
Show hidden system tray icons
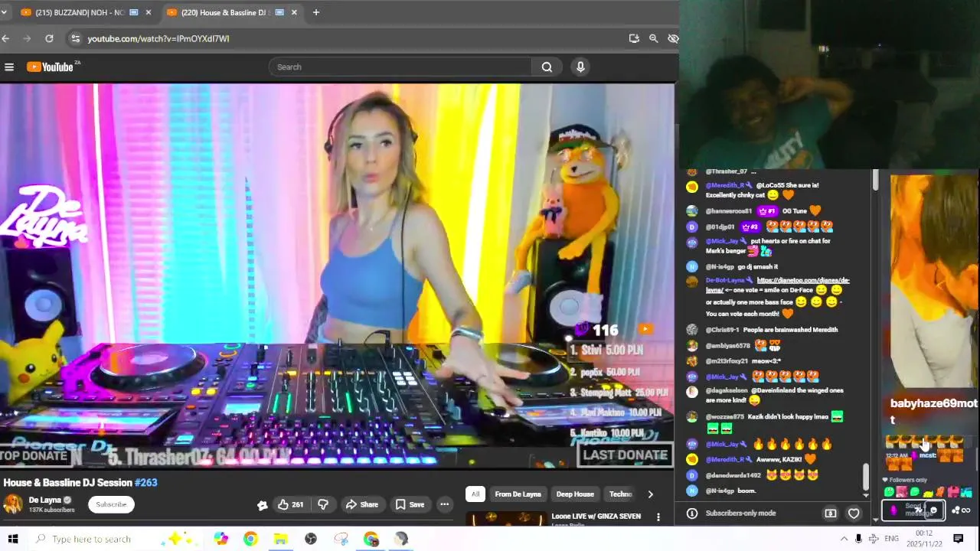(x=844, y=539)
